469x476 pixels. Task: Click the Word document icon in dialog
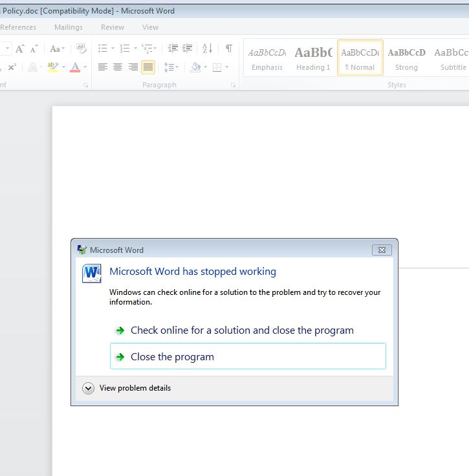[x=92, y=273]
